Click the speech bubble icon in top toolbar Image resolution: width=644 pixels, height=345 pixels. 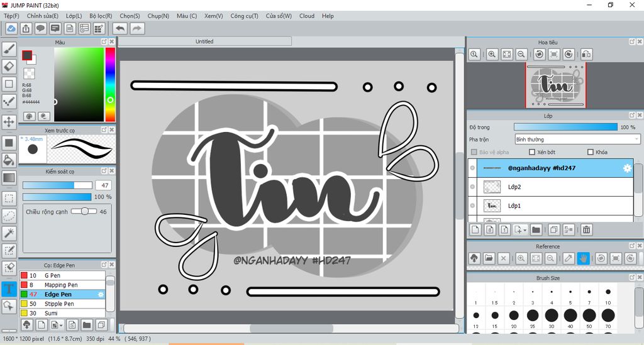40,28
